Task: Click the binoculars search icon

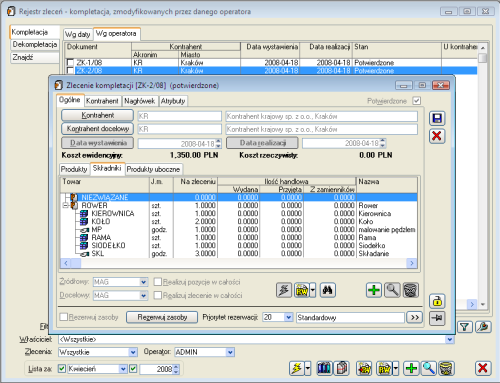Action: (328, 290)
